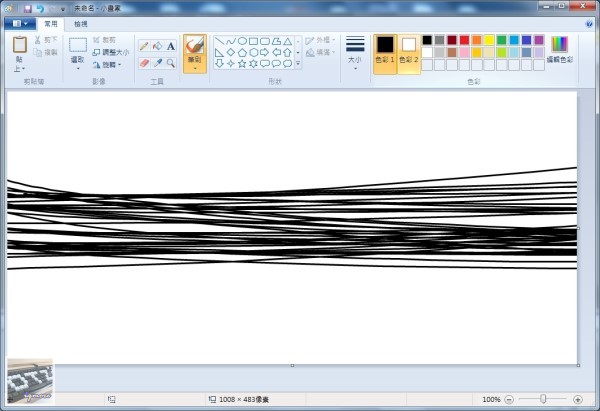Activate Color 1 (色彩 1) foreground selector

pos(385,54)
